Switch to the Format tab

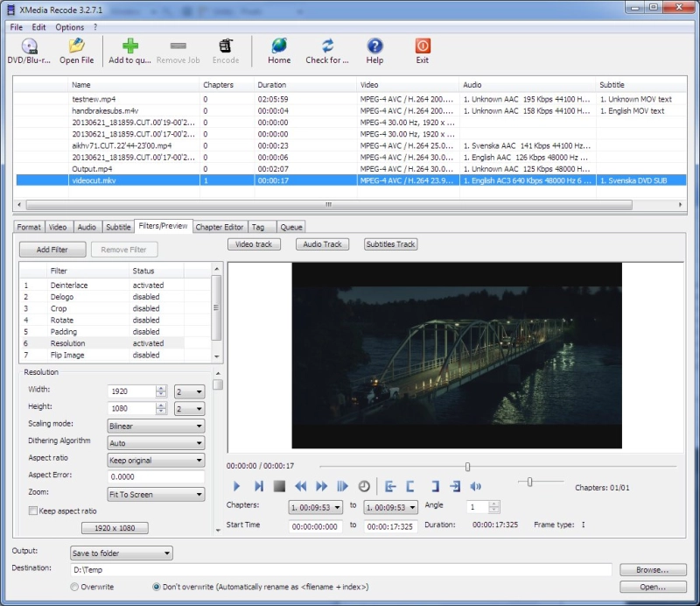pyautogui.click(x=29, y=227)
